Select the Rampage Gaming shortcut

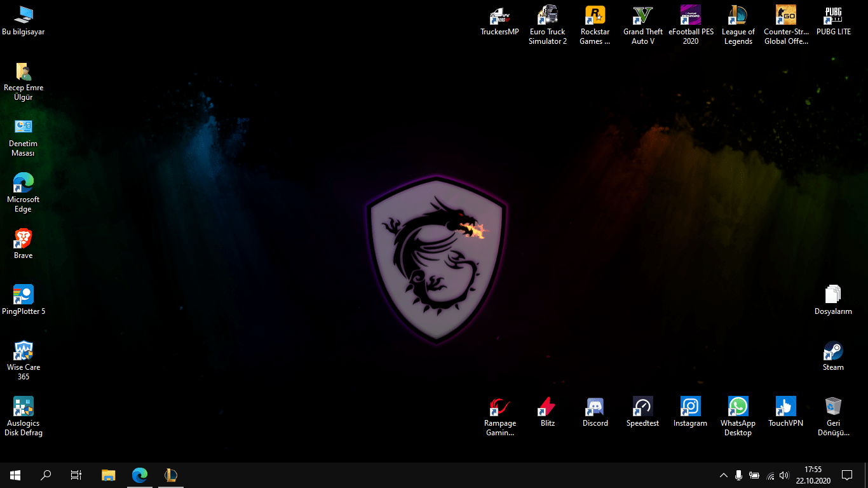[500, 417]
